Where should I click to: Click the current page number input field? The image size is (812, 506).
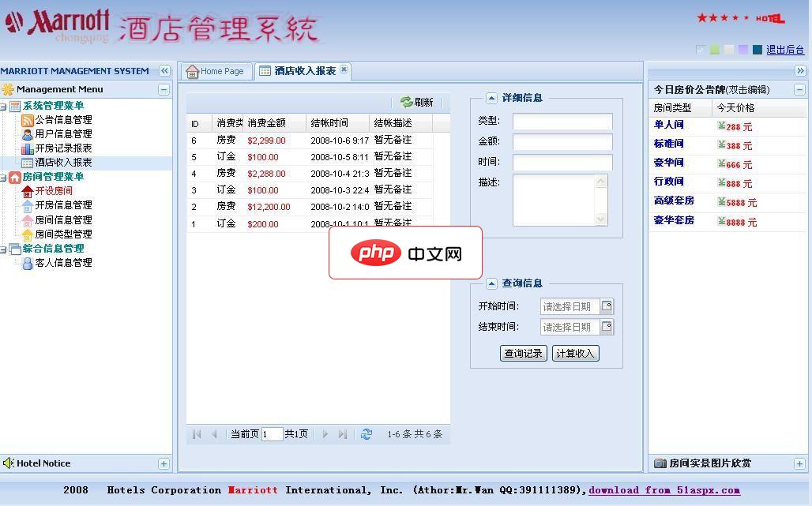coord(273,434)
